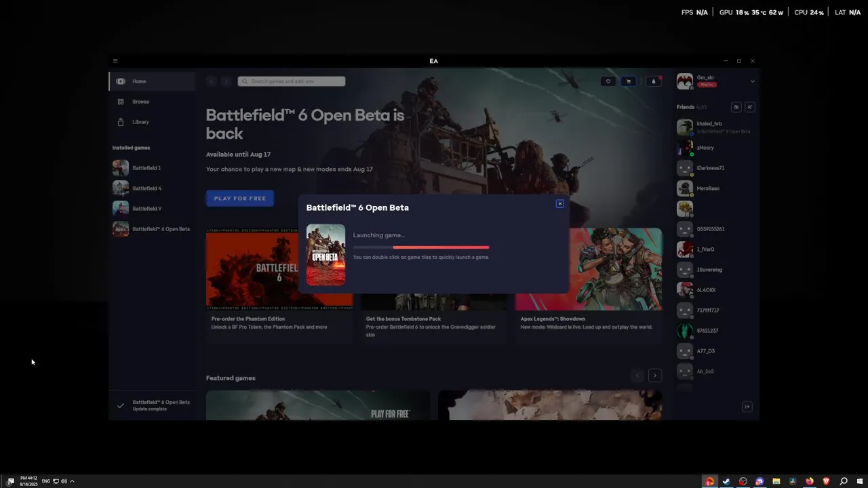Viewport: 868px width, 488px height.
Task: Click the Battlefield 6 Open Beta dialog cover art
Action: click(x=325, y=255)
